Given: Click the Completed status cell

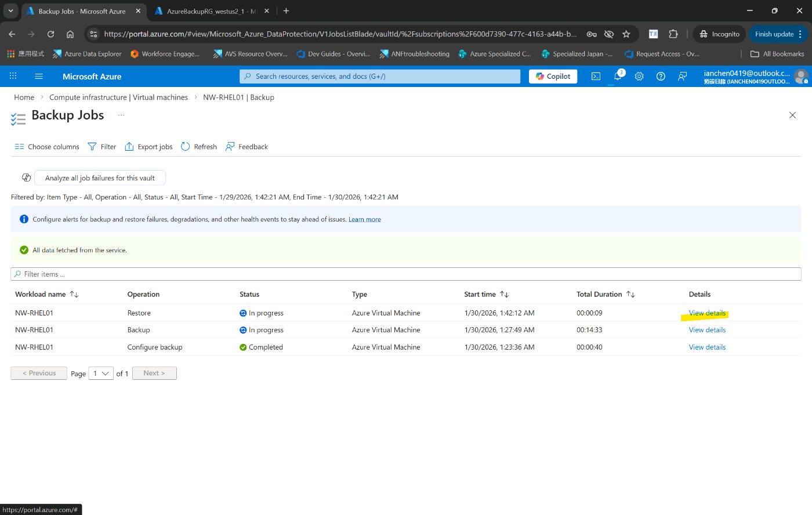Looking at the screenshot, I should point(261,347).
